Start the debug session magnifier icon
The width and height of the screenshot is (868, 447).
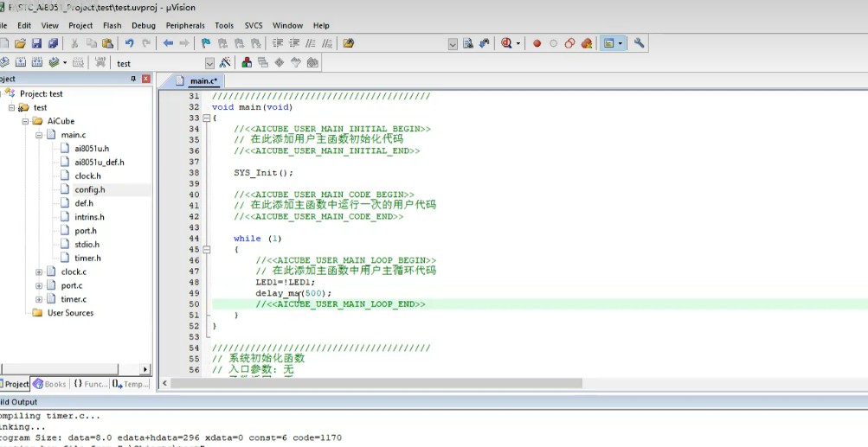pyautogui.click(x=506, y=43)
